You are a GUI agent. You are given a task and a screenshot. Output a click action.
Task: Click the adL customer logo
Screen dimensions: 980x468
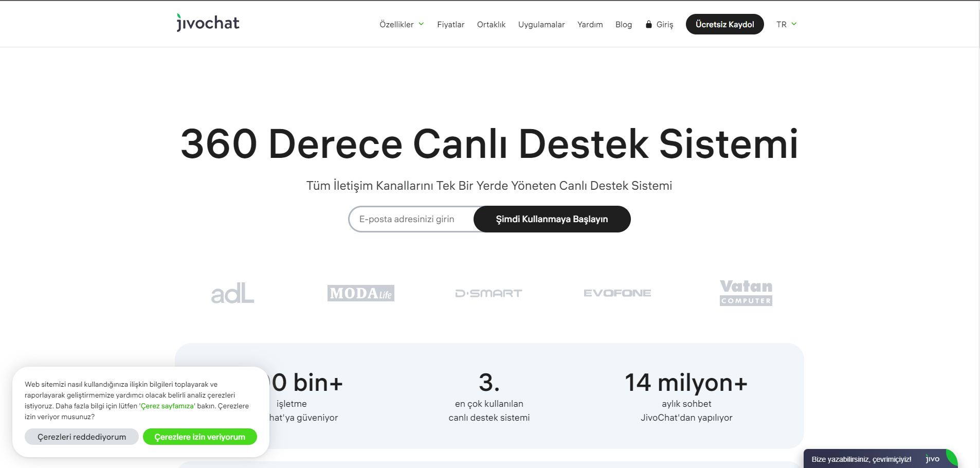click(x=232, y=293)
